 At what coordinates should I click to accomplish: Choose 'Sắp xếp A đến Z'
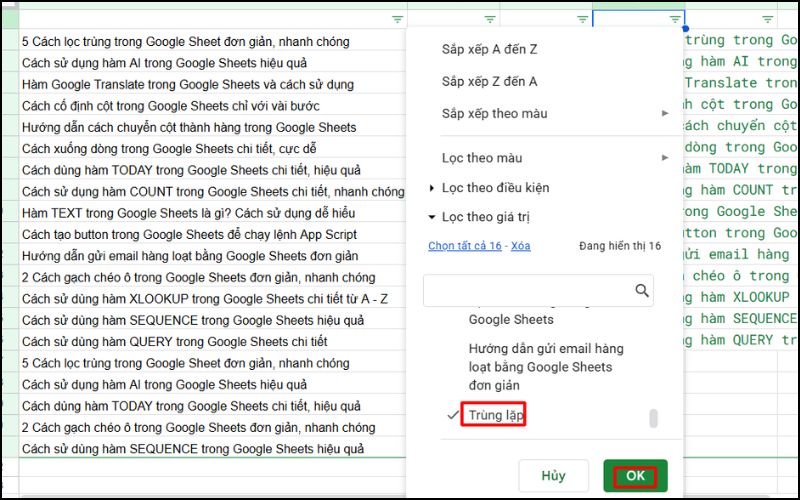pyautogui.click(x=489, y=49)
